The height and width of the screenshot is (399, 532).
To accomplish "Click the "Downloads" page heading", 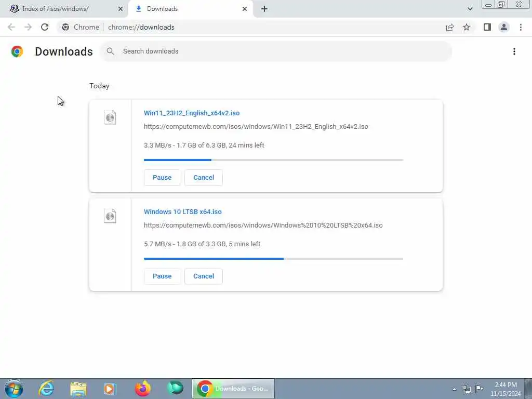I will (x=64, y=51).
